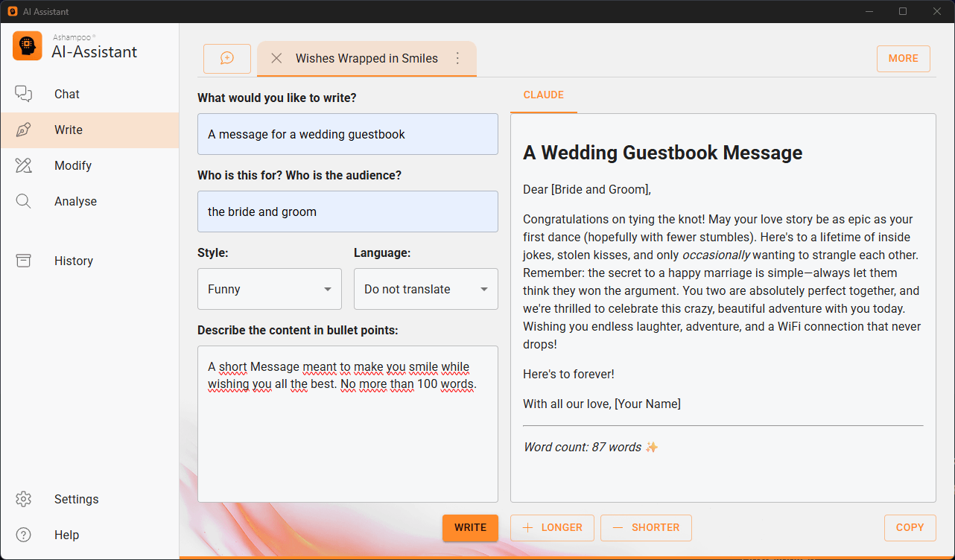The height and width of the screenshot is (560, 955).
Task: Open the Language dropdown
Action: tap(426, 289)
